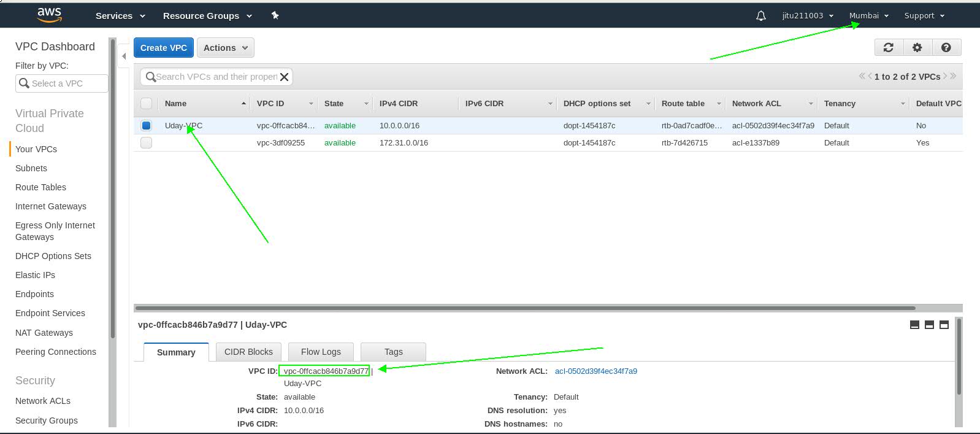Collapse the left navigation pane arrow
Screen dimensions: 980x434
[x=124, y=56]
